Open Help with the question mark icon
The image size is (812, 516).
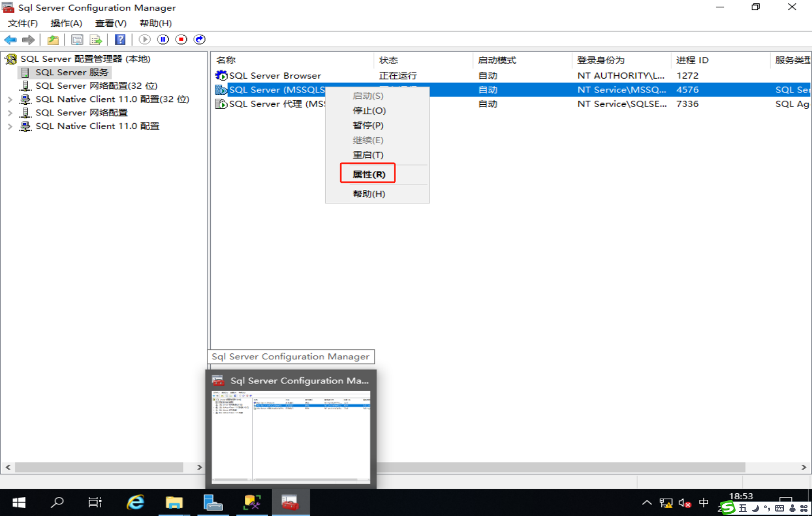click(120, 40)
